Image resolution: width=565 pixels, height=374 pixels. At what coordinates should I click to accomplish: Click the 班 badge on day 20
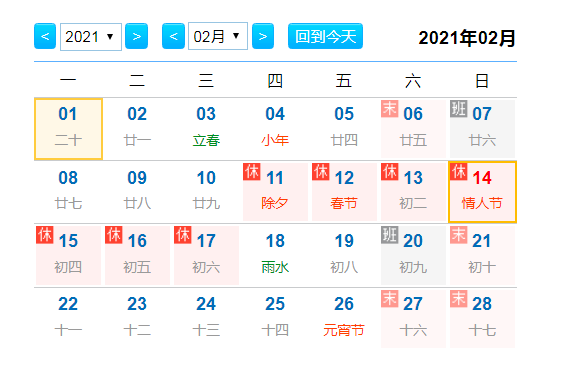(390, 235)
